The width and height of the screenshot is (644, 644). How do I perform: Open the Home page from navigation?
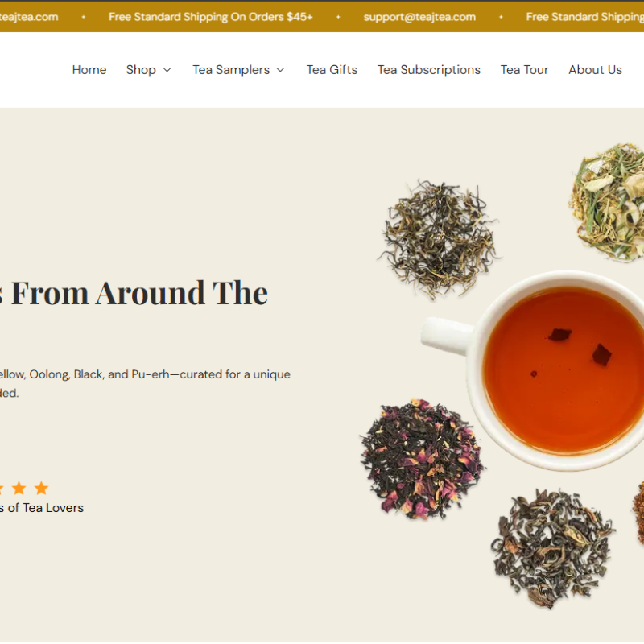pyautogui.click(x=89, y=70)
